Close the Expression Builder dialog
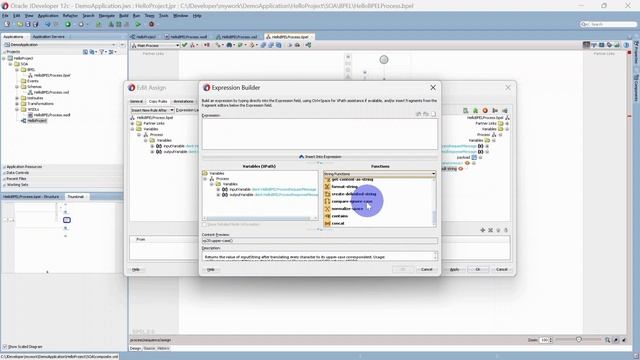 tap(433, 87)
